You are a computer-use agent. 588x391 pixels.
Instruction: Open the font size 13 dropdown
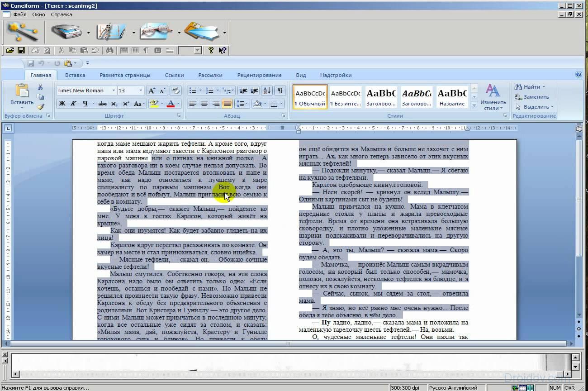[x=141, y=91]
